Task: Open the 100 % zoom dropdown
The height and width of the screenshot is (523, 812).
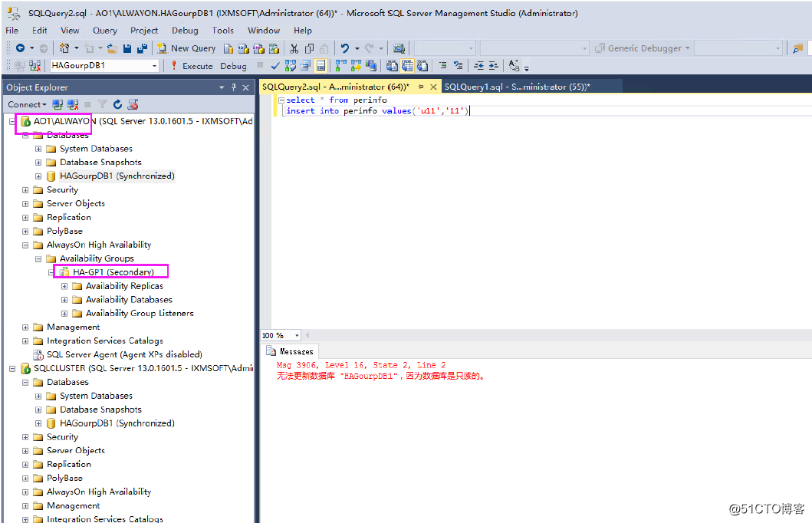Action: tap(297, 336)
